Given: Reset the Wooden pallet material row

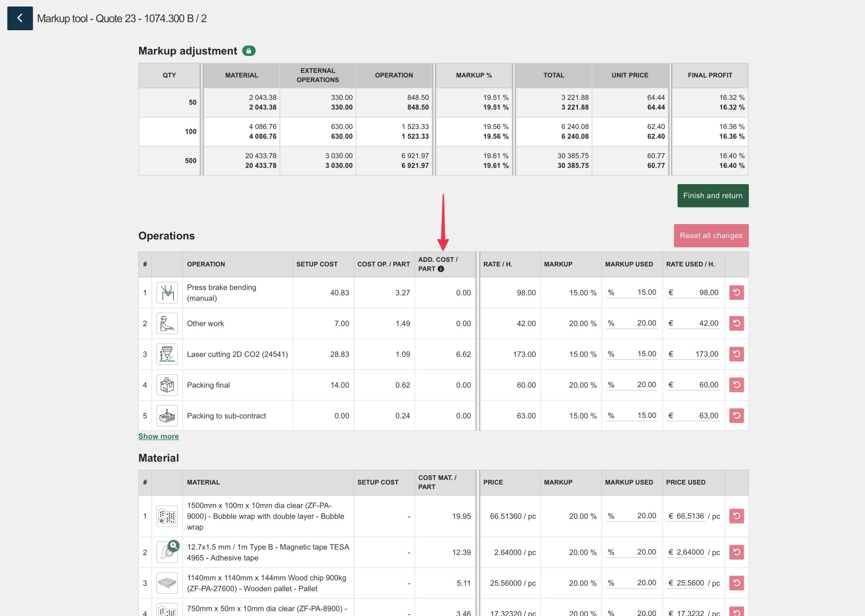Looking at the screenshot, I should [736, 583].
